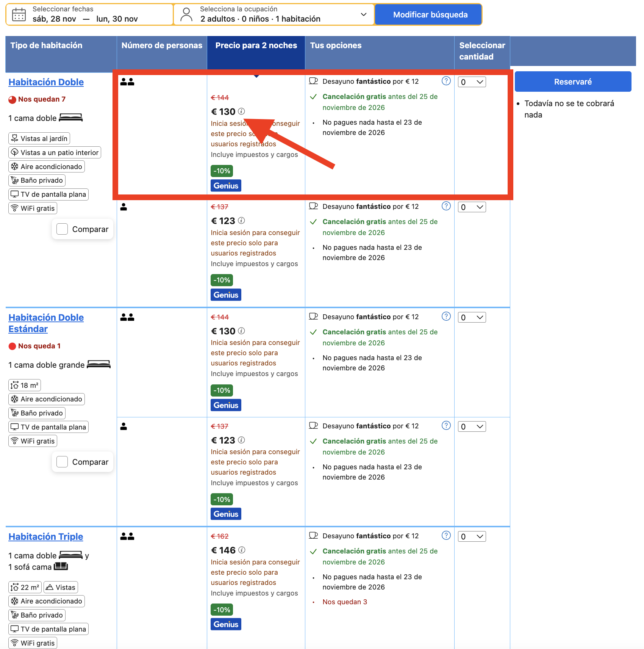Tick Comparar checkbox for Habitación Doble
This screenshot has height=649, width=644.
point(62,229)
